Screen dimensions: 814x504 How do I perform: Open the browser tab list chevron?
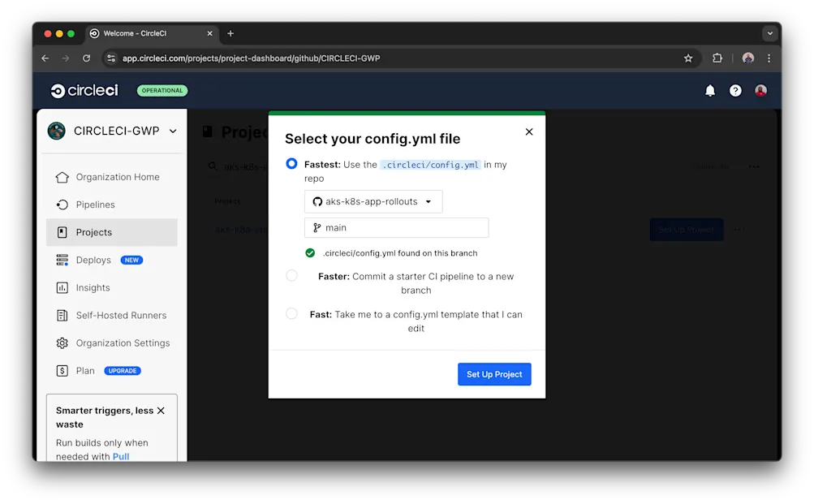769,33
